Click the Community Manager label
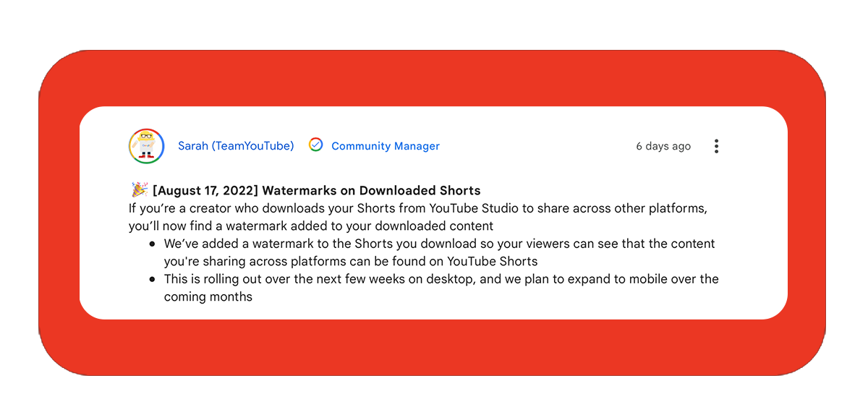 coord(385,146)
